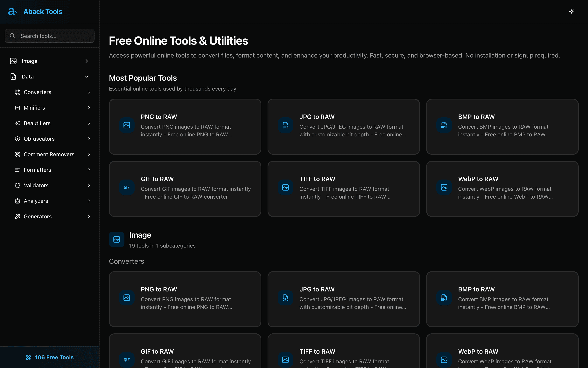Image resolution: width=588 pixels, height=368 pixels.
Task: Click the Obfuscators shield icon
Action: click(17, 139)
